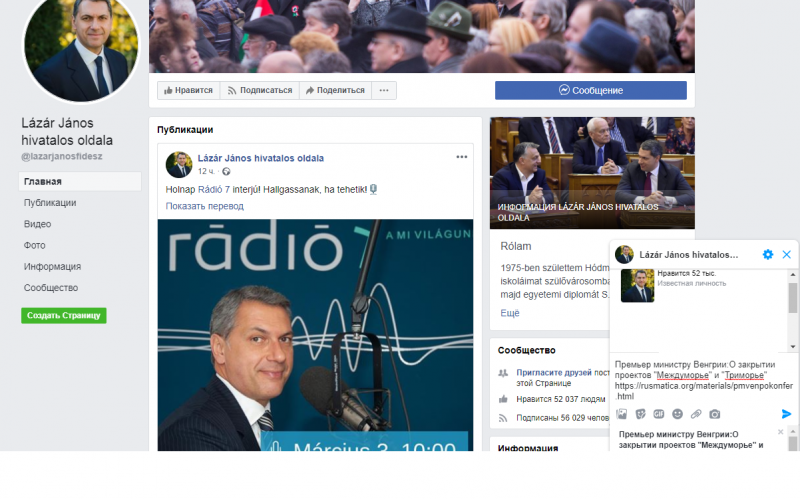The image size is (800, 499).
Task: Click the public globe audience icon
Action: [x=226, y=171]
